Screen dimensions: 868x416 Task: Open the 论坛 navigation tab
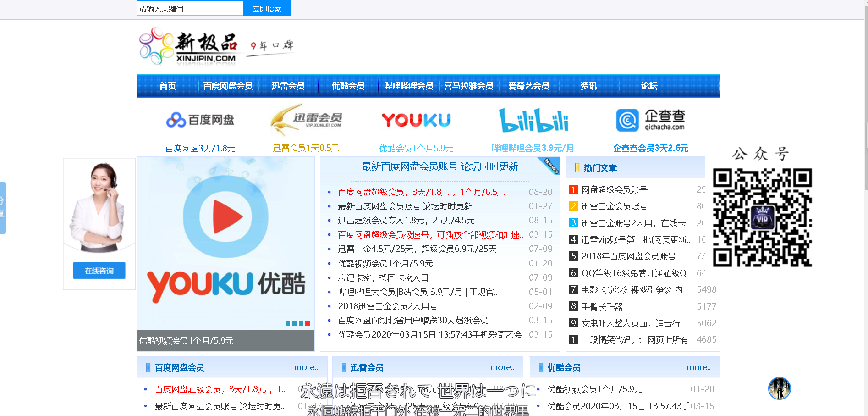point(649,86)
